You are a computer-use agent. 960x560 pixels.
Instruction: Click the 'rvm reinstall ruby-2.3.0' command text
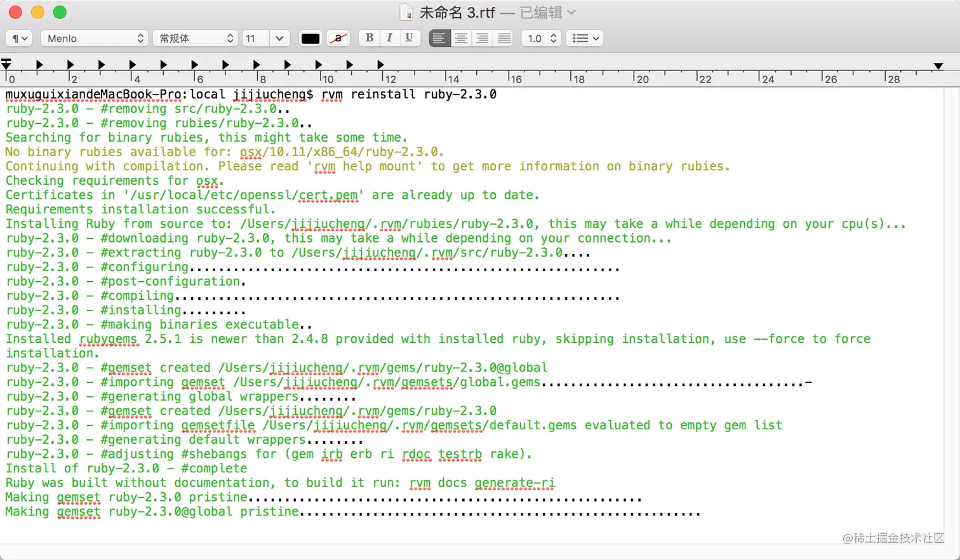click(409, 95)
